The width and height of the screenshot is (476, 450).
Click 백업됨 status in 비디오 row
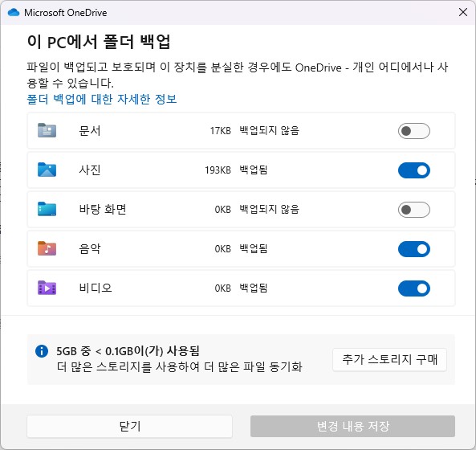(x=254, y=288)
